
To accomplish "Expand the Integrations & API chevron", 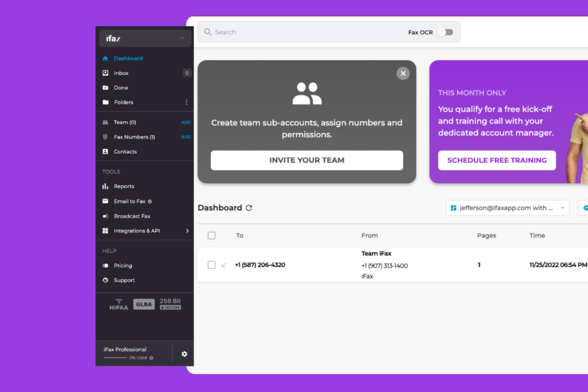I will (187, 230).
